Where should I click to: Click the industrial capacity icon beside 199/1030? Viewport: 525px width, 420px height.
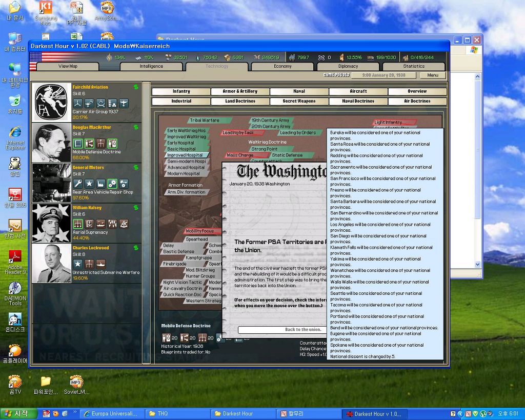point(370,57)
